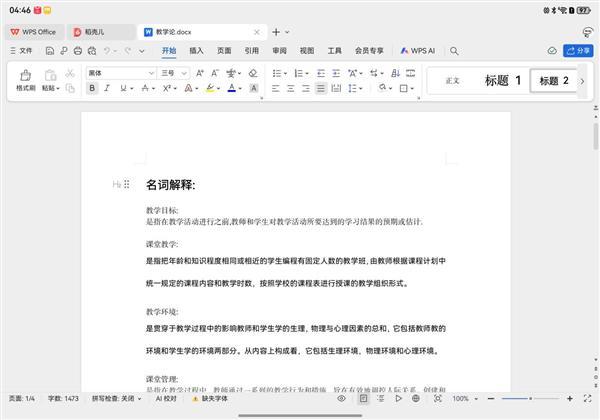Toggle bold formatting

tap(92, 88)
